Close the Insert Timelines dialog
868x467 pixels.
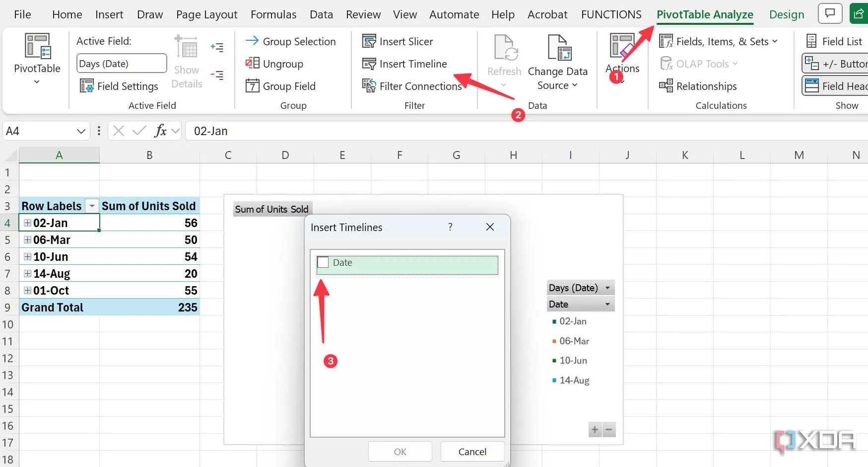490,227
